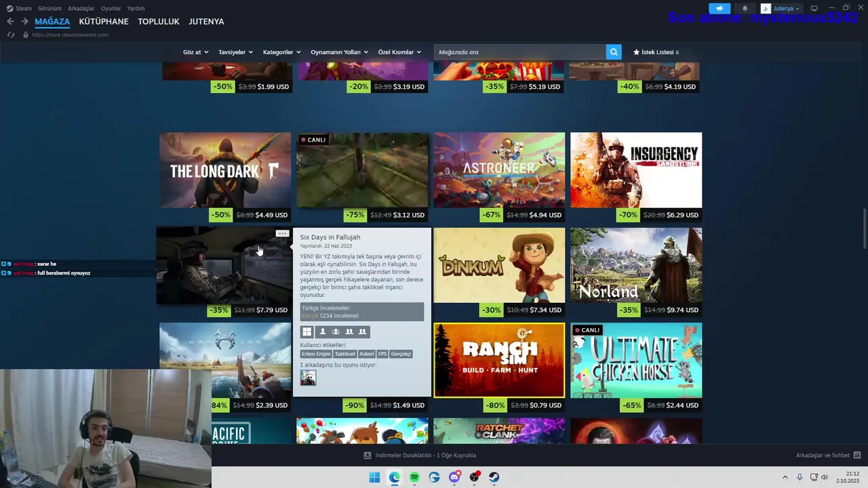This screenshot has height=488, width=868.
Task: Expand the Tavsiyeler menu
Action: pos(235,52)
